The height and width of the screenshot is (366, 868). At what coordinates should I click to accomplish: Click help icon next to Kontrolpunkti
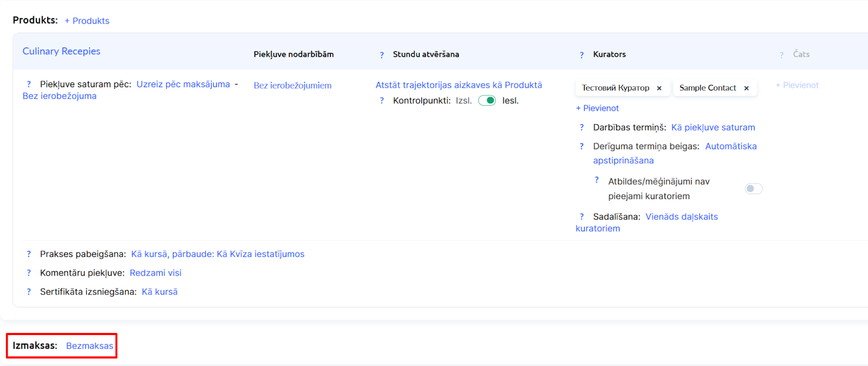pos(382,101)
